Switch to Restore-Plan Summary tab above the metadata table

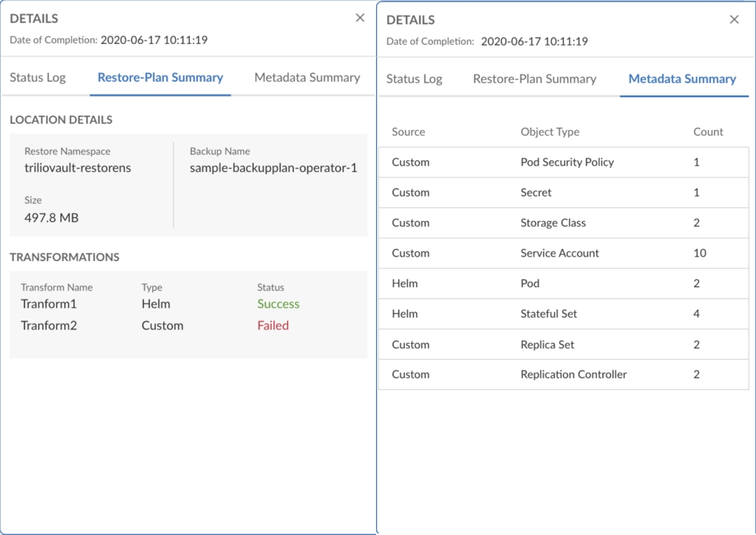tap(535, 79)
